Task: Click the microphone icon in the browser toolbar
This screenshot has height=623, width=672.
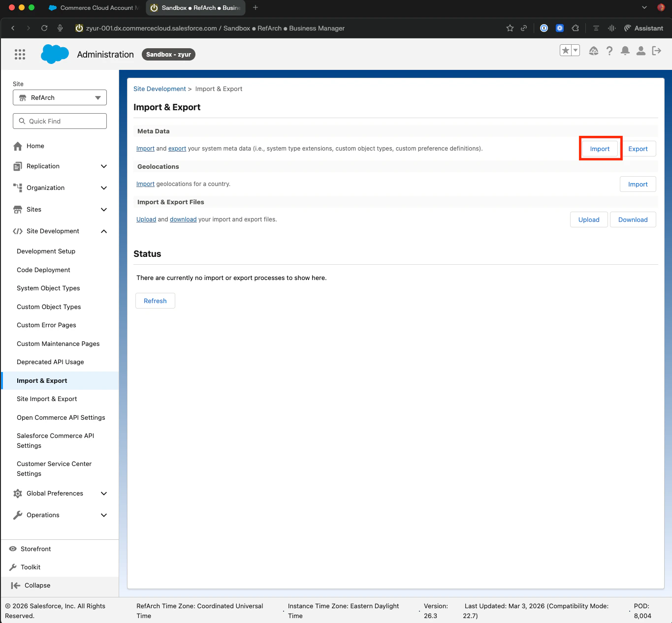Action: tap(60, 28)
